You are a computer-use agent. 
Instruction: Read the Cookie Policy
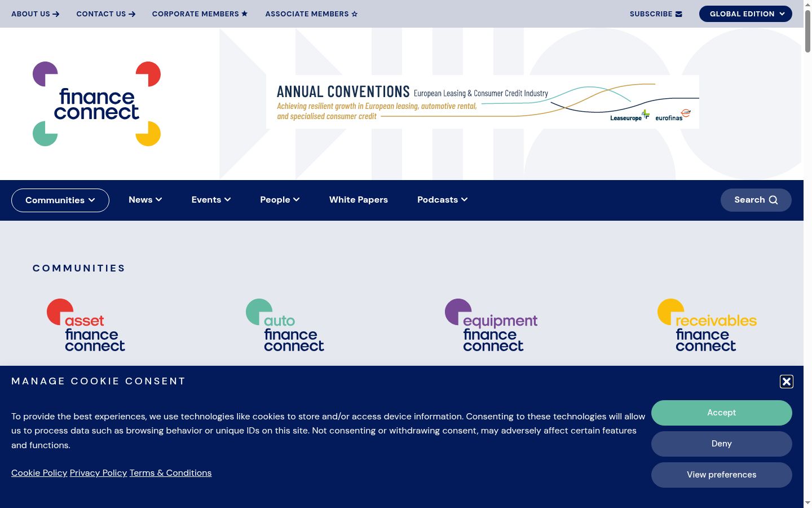[x=39, y=473]
